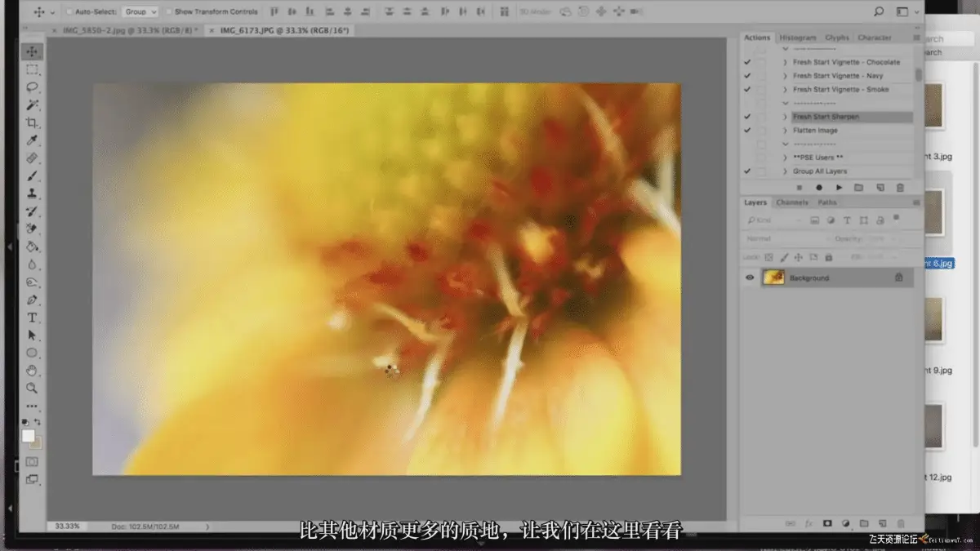Select the Hand tool
The image size is (980, 551).
[x=33, y=371]
